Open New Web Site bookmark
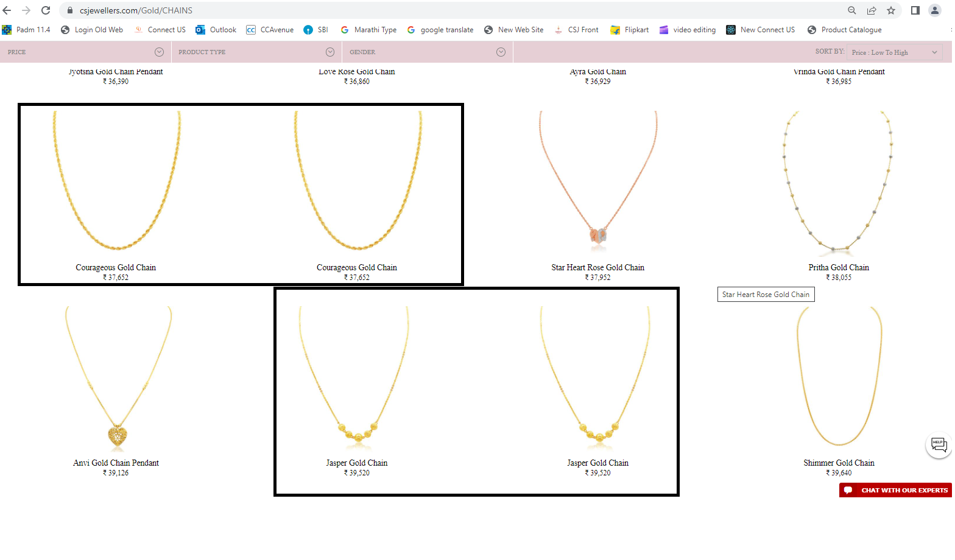 pyautogui.click(x=513, y=30)
